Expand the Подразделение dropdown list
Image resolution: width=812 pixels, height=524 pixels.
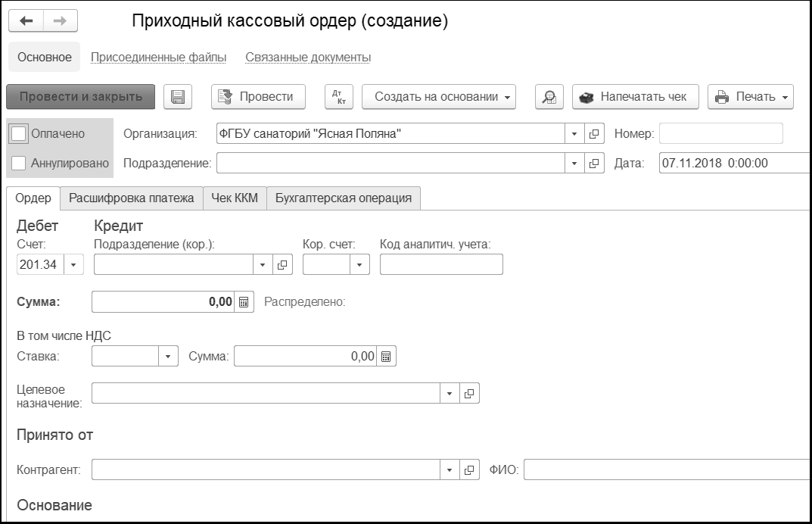pos(574,164)
